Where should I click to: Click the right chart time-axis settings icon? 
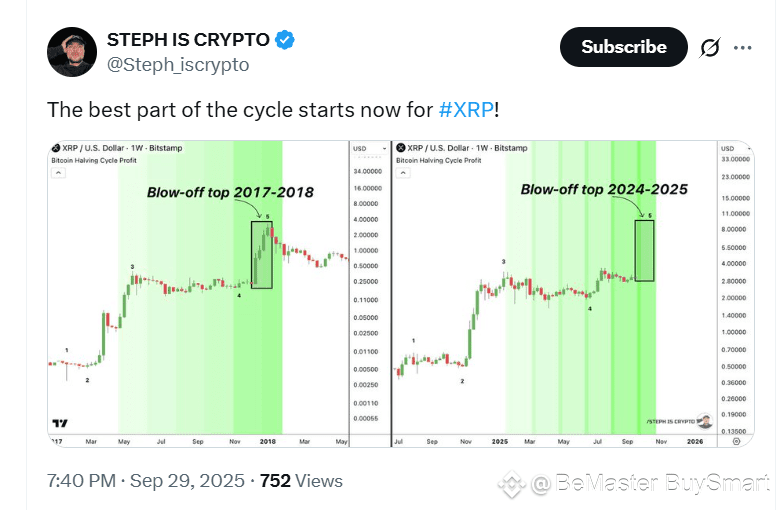pyautogui.click(x=736, y=441)
